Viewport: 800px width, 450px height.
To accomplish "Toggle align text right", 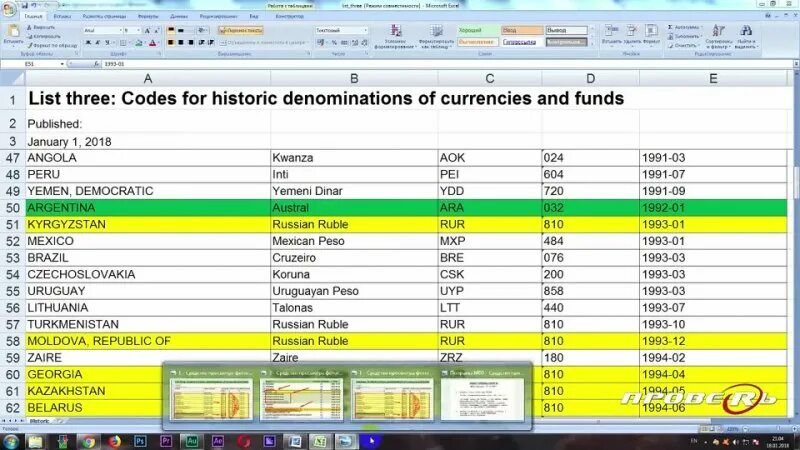I will (191, 43).
